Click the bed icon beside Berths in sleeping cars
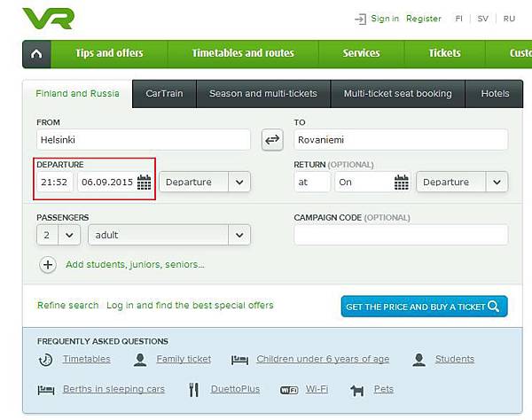Viewport: 532px width, 420px height. tap(46, 390)
